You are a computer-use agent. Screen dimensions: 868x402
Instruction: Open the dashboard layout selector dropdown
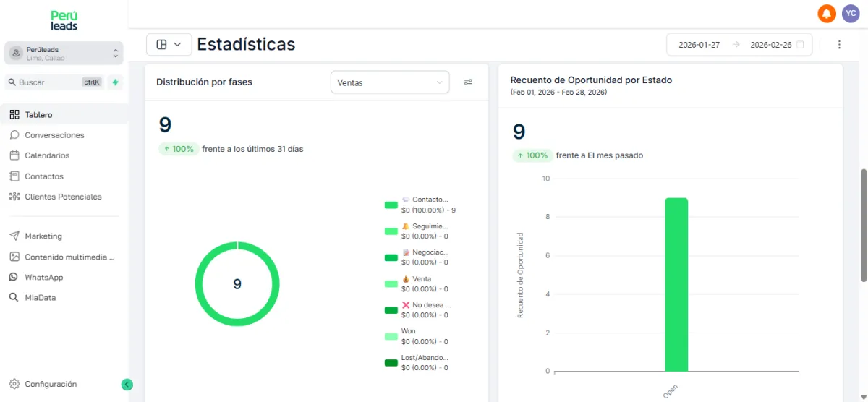[169, 44]
